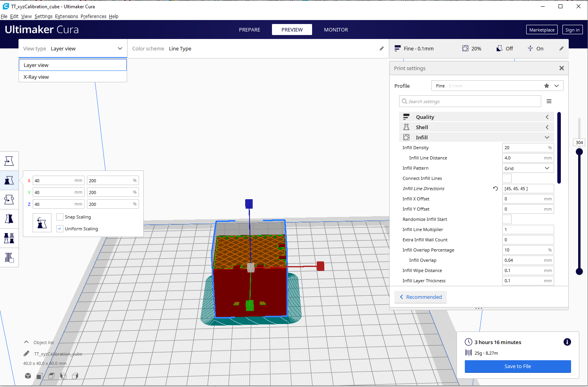Open Support Blocker tool
588x387 pixels.
9,257
